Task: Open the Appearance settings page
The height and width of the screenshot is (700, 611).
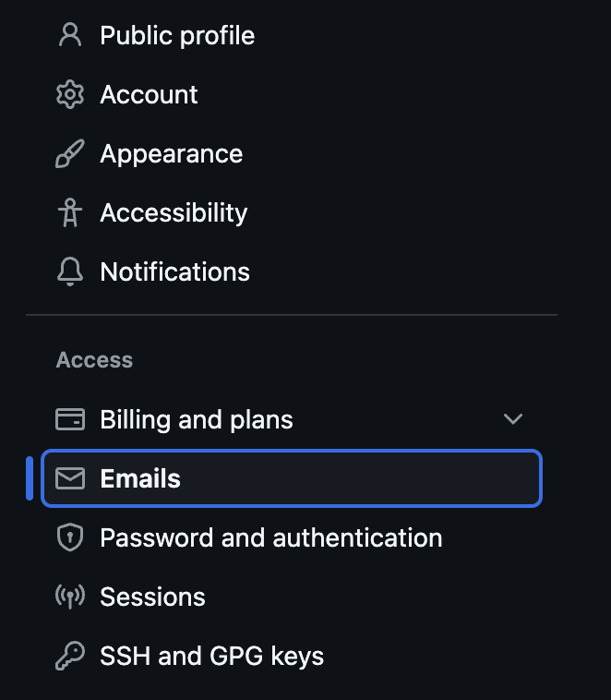Action: [171, 154]
